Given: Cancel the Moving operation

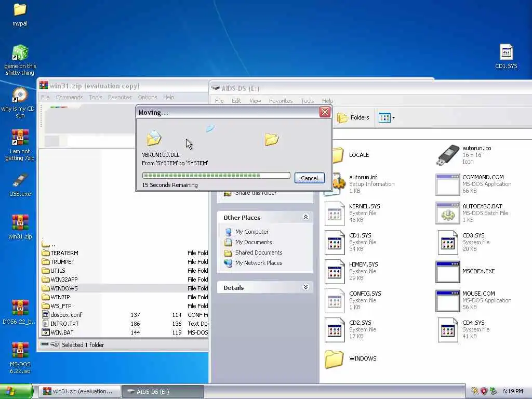Looking at the screenshot, I should 310,178.
